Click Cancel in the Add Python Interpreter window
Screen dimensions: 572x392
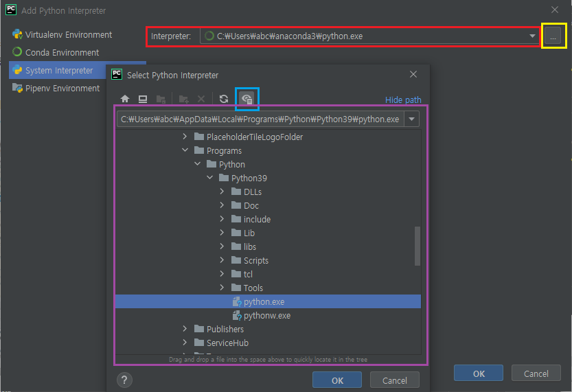(536, 373)
